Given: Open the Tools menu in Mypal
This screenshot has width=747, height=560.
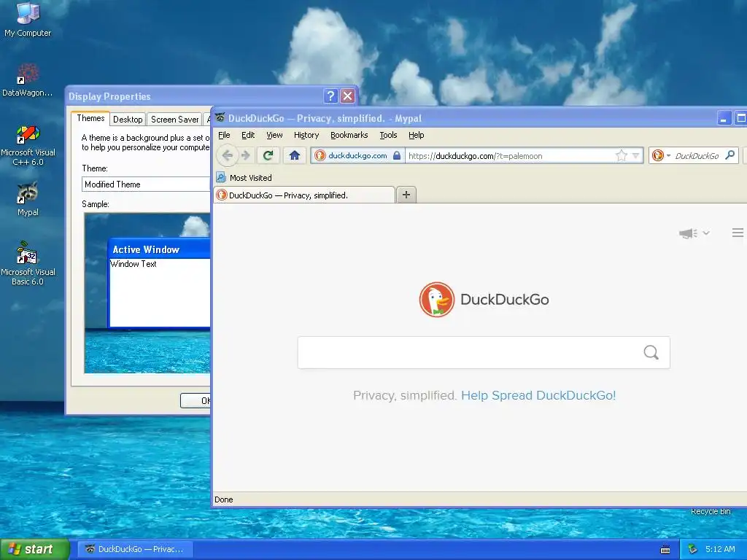Looking at the screenshot, I should coord(388,135).
